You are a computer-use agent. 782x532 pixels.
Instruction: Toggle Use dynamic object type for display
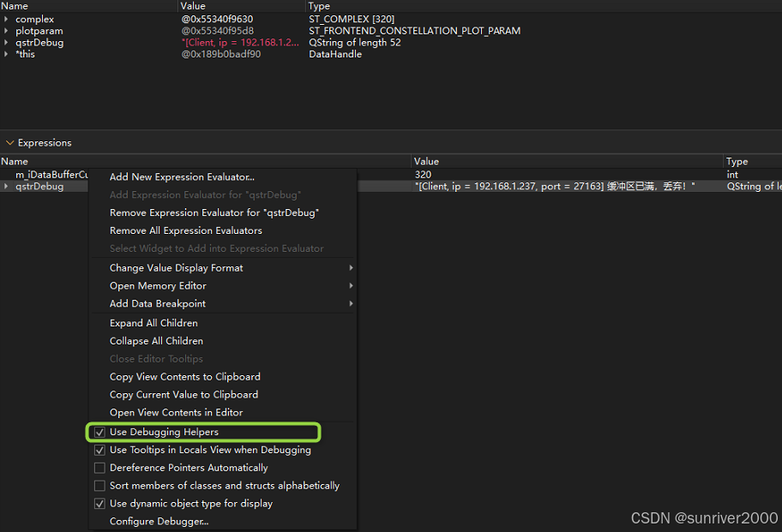pyautogui.click(x=99, y=504)
